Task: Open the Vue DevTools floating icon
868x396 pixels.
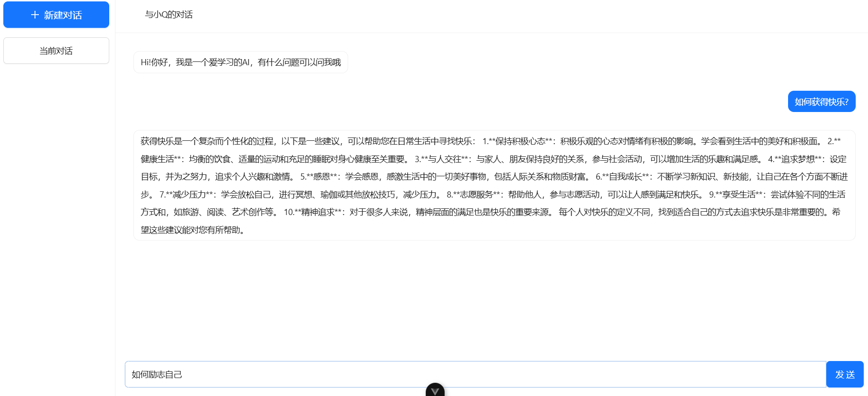Action: (435, 390)
